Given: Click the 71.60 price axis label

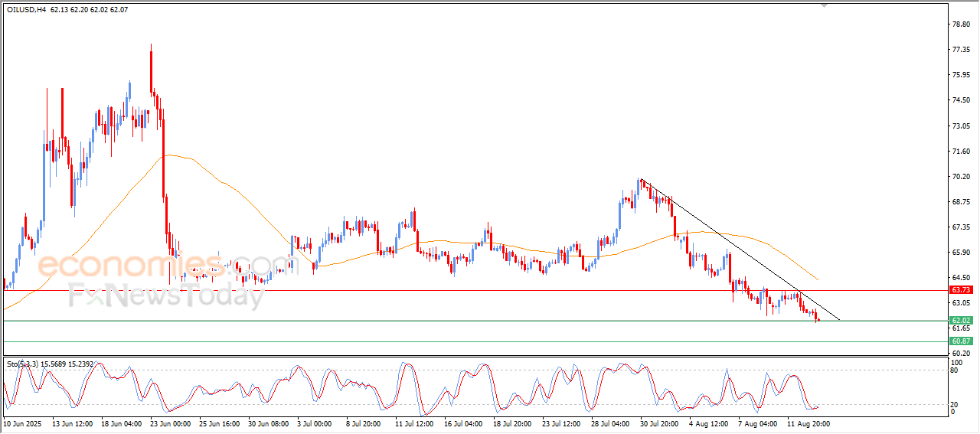Looking at the screenshot, I should point(961,151).
